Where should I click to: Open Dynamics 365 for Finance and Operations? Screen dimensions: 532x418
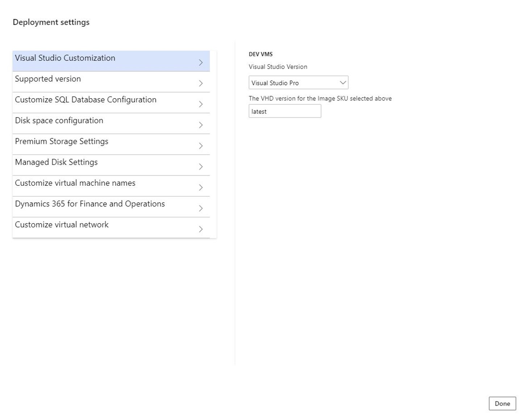click(111, 207)
